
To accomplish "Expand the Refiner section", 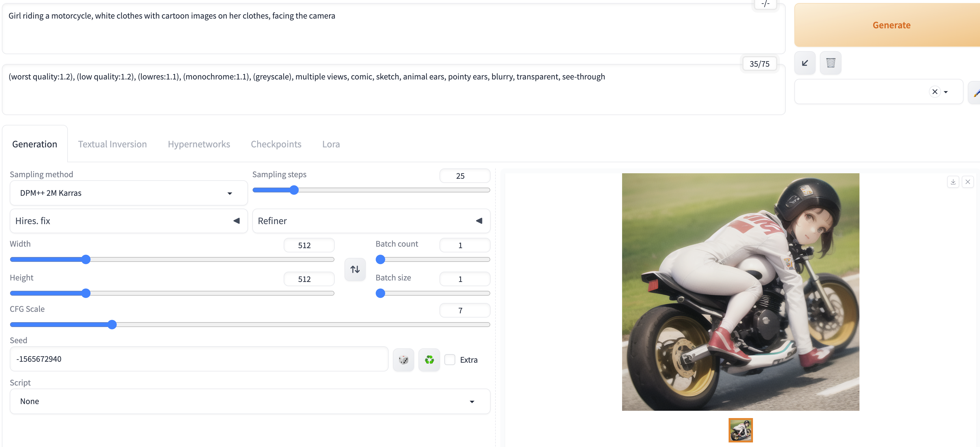I will (x=371, y=221).
